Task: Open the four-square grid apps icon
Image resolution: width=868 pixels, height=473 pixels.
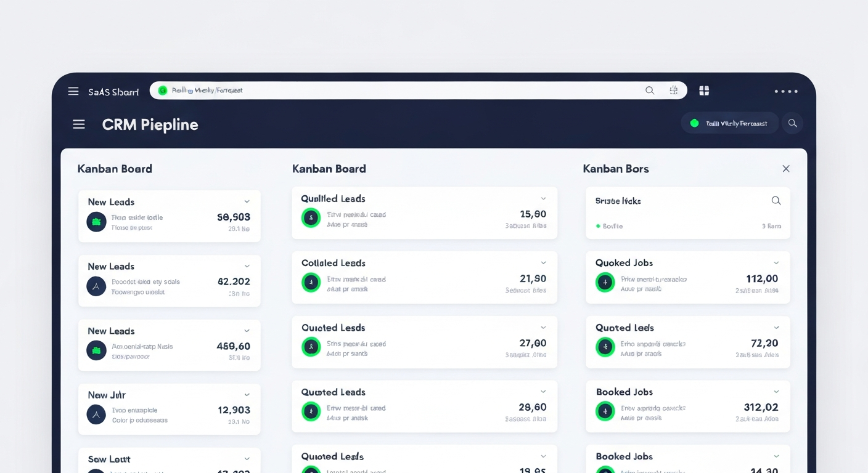Action: 704,91
